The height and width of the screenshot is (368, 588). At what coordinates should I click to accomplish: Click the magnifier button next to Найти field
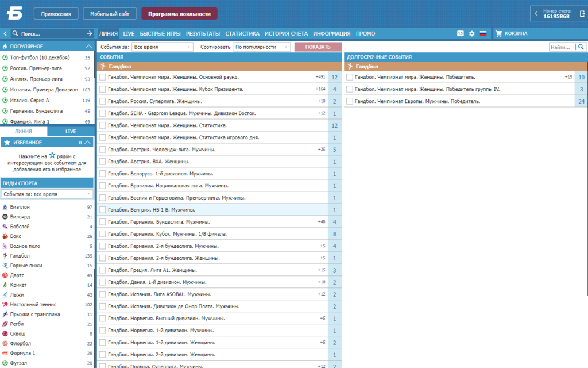581,47
